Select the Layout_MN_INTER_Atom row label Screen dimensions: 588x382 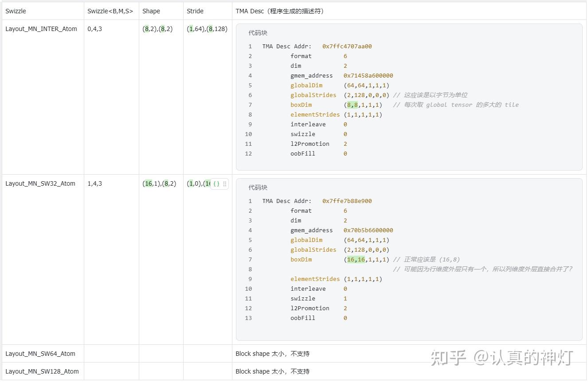point(42,28)
